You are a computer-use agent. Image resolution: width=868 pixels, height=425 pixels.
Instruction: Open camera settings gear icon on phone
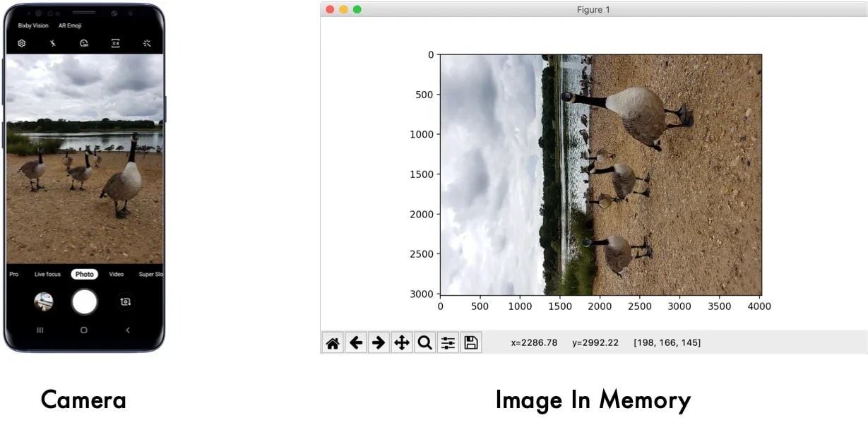click(x=22, y=43)
